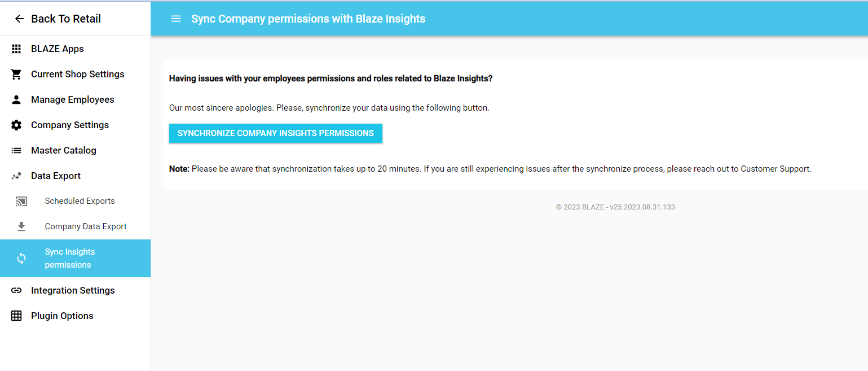Open Scheduled Exports submenu item

[x=75, y=201]
